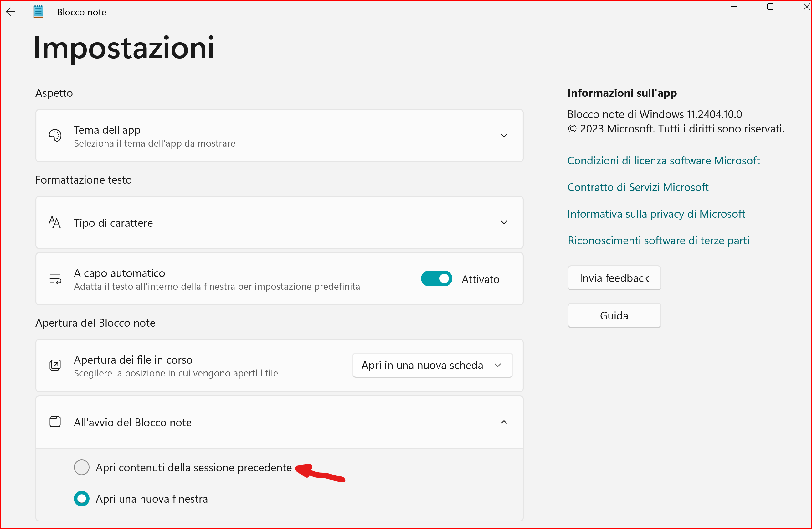812x529 pixels.
Task: Expand the Tipo di carattere chevron
Action: (504, 222)
